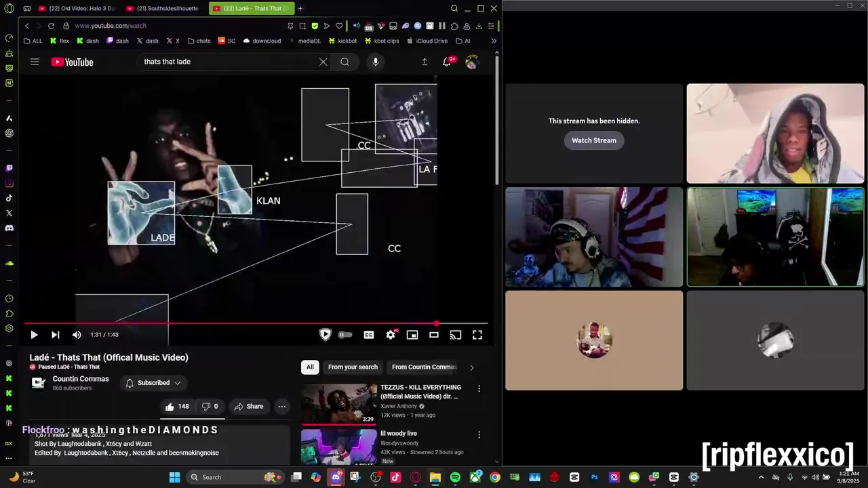Reload the current page
The height and width of the screenshot is (488, 868).
coord(51,26)
